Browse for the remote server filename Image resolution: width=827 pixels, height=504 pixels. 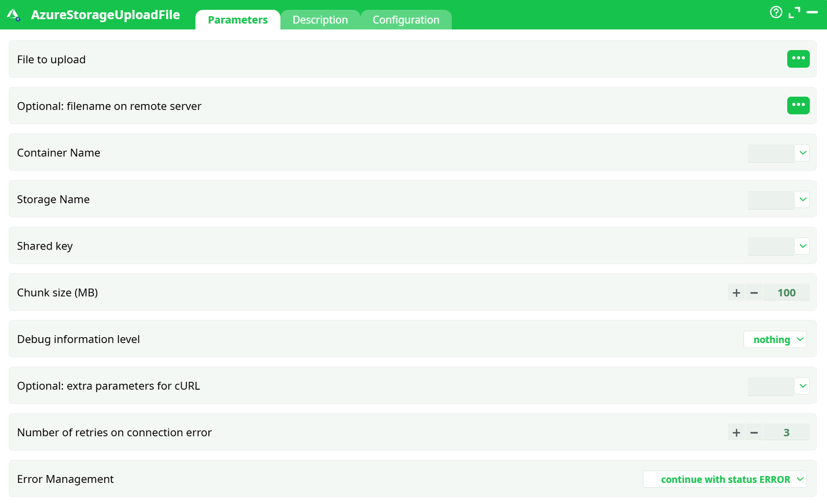(799, 105)
